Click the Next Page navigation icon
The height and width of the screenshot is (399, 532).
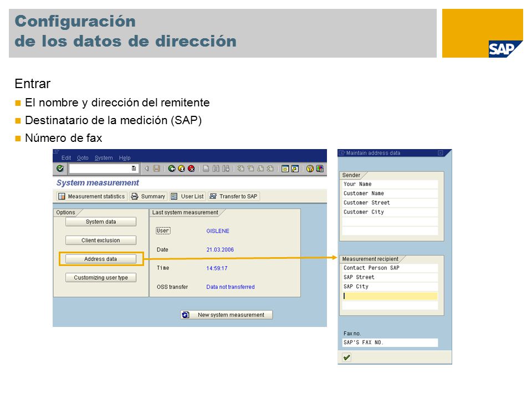[x=260, y=168]
